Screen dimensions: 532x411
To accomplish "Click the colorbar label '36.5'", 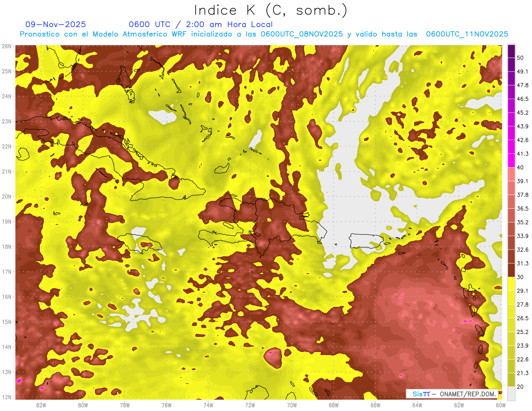I will click(523, 209).
